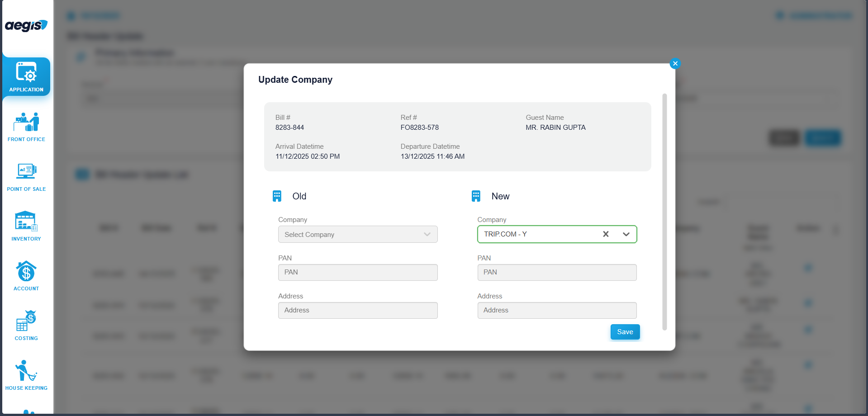
Task: Clear the selected TRIP.COM - Y company
Action: click(606, 234)
